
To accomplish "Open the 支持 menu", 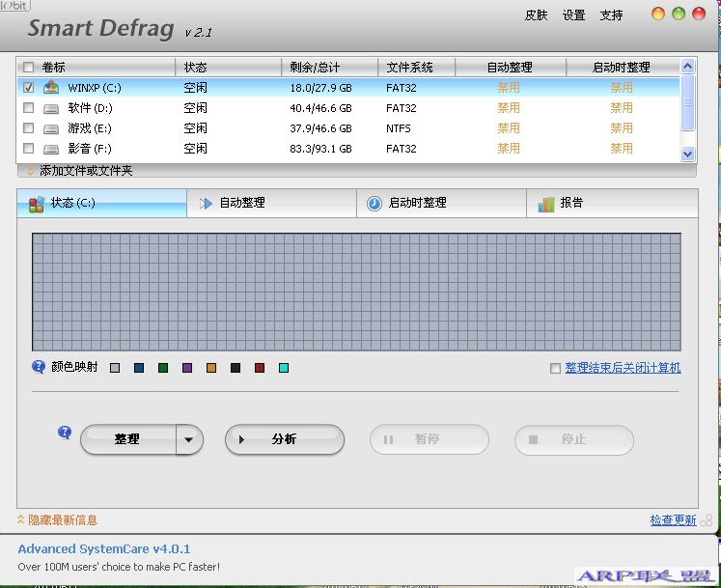I will tap(612, 15).
